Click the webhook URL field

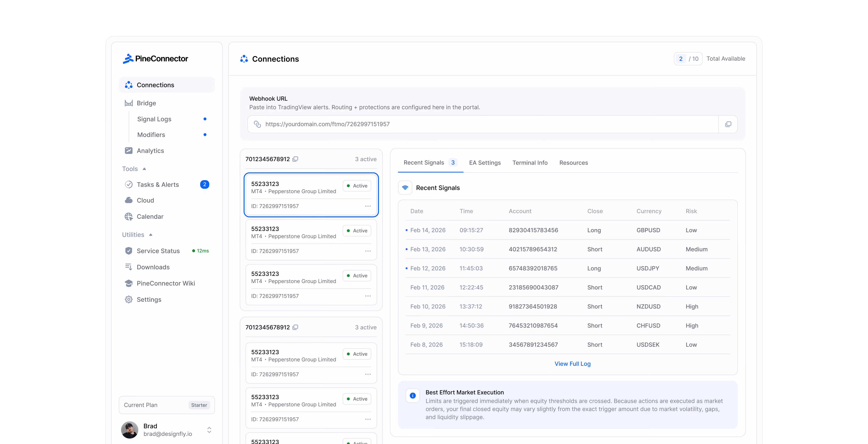483,124
